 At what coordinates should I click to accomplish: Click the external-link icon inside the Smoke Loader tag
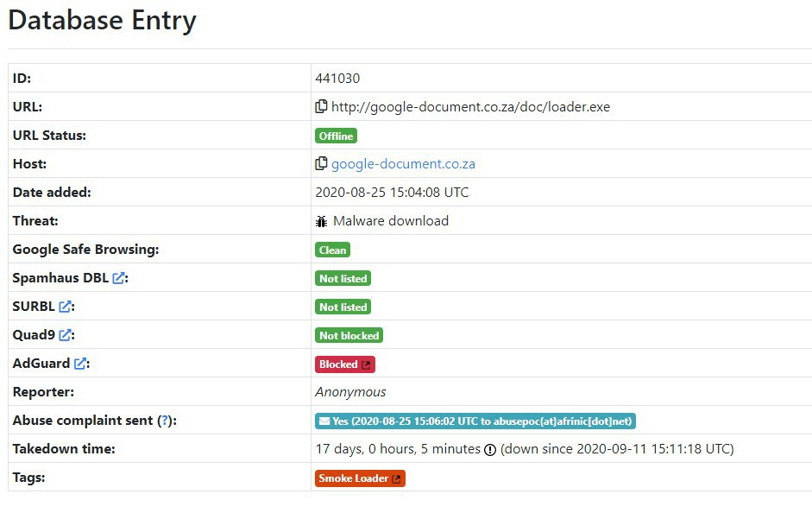coord(396,478)
